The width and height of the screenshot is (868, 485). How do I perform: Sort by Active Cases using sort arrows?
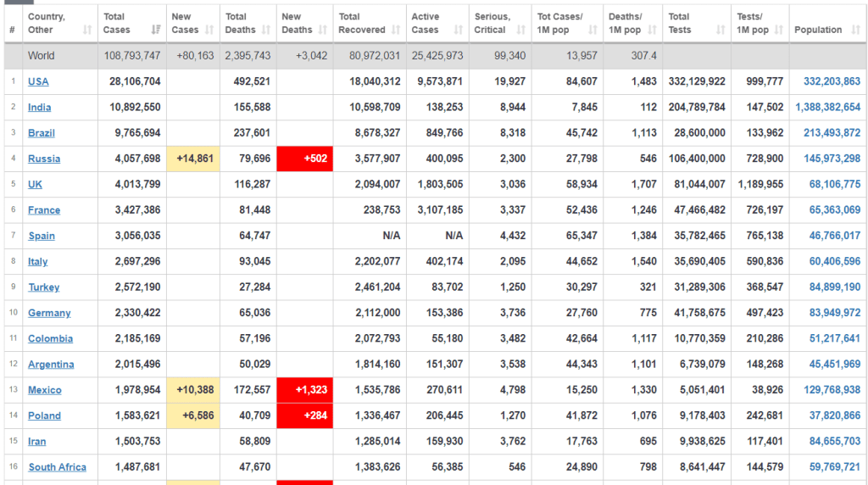click(x=459, y=30)
